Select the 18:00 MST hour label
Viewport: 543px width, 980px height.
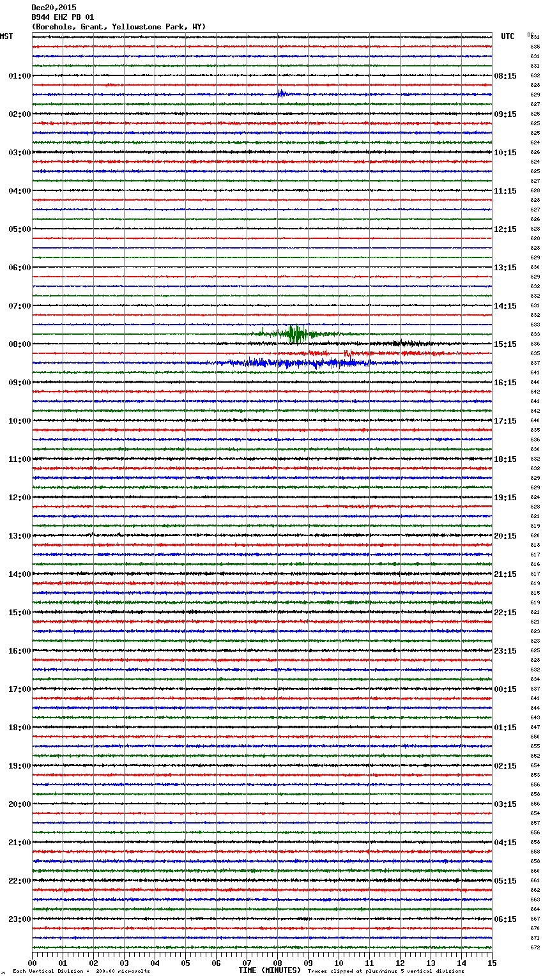coord(20,728)
